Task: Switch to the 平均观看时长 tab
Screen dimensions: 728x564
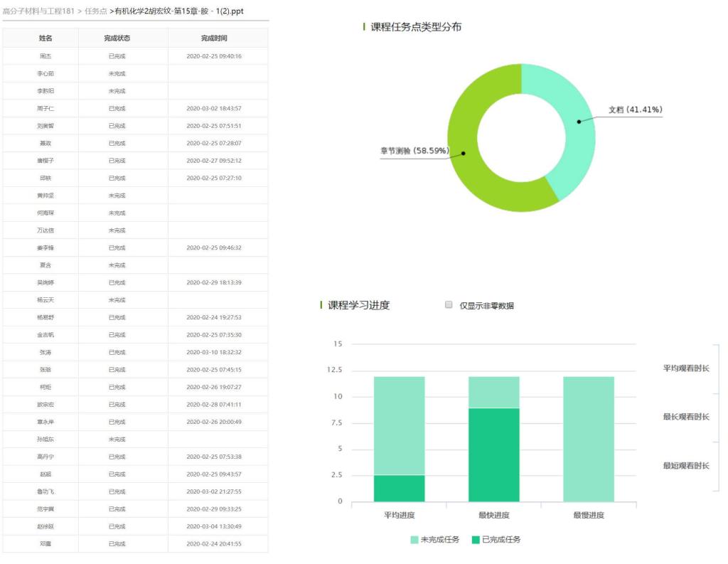Action: (685, 368)
